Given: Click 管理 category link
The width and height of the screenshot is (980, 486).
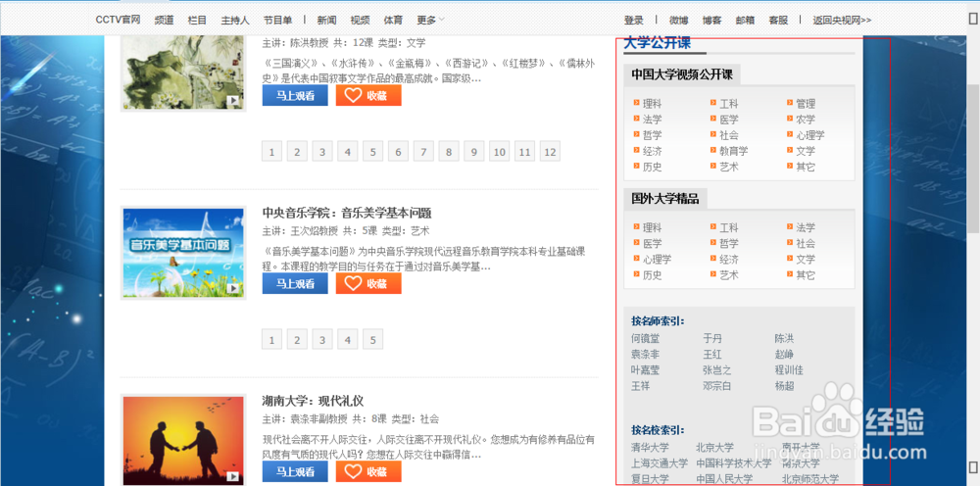Looking at the screenshot, I should tap(806, 104).
